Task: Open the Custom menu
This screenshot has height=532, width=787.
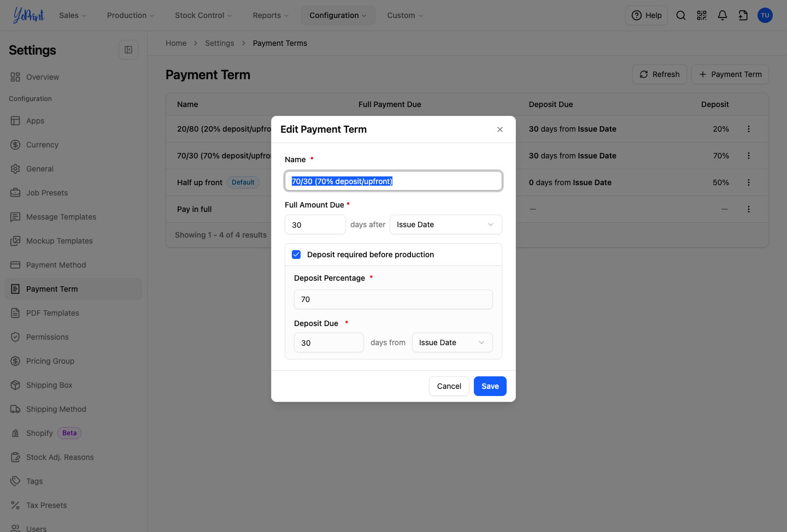Action: pos(405,15)
